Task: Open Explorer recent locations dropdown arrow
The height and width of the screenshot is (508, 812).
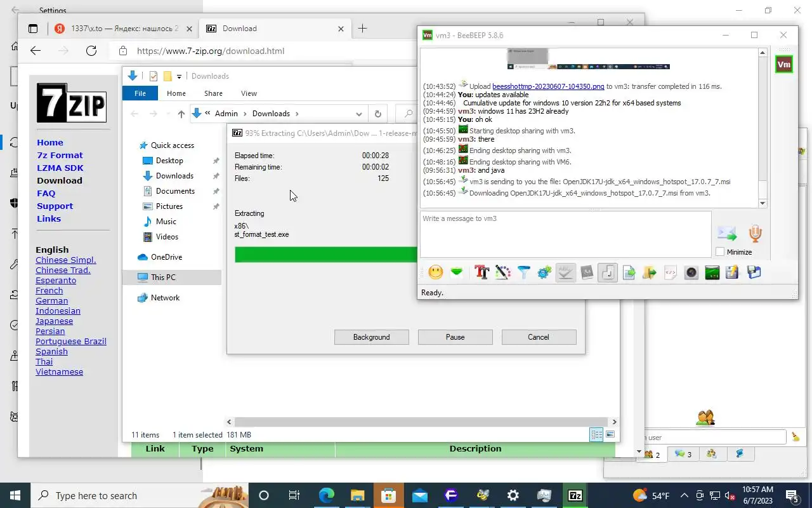Action: [x=167, y=114]
